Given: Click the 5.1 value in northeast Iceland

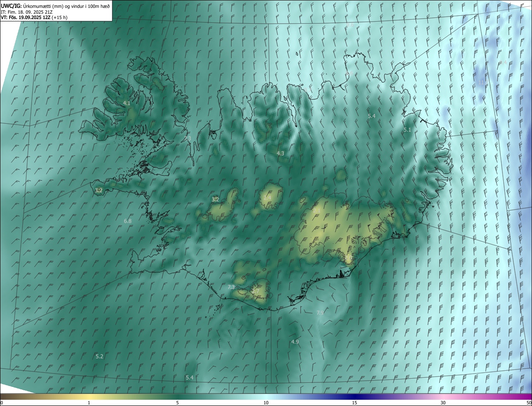Looking at the screenshot, I should coord(407,130).
